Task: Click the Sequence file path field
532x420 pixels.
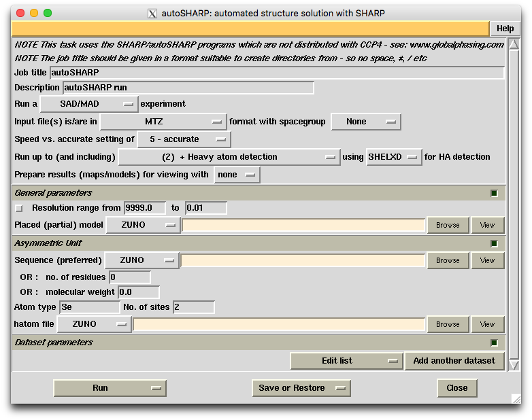Action: tap(303, 260)
